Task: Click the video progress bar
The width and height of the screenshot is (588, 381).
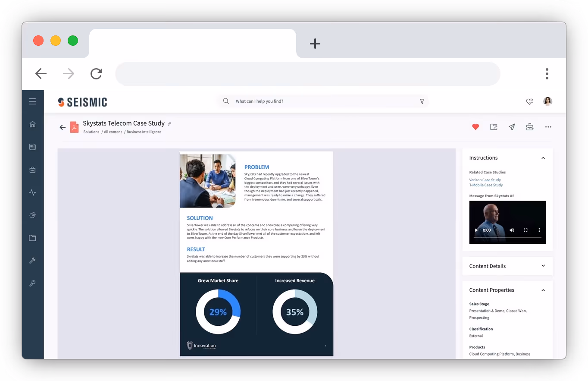Action: [x=507, y=238]
